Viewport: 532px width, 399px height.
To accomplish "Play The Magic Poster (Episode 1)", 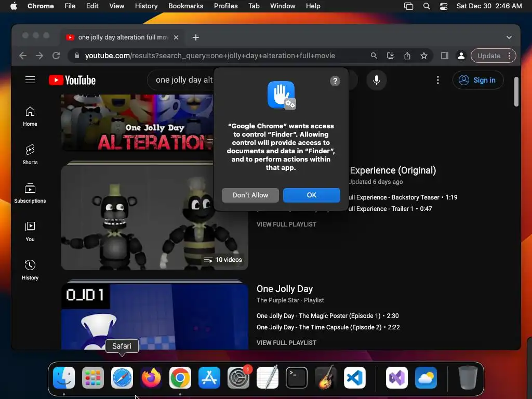I will pyautogui.click(x=328, y=316).
